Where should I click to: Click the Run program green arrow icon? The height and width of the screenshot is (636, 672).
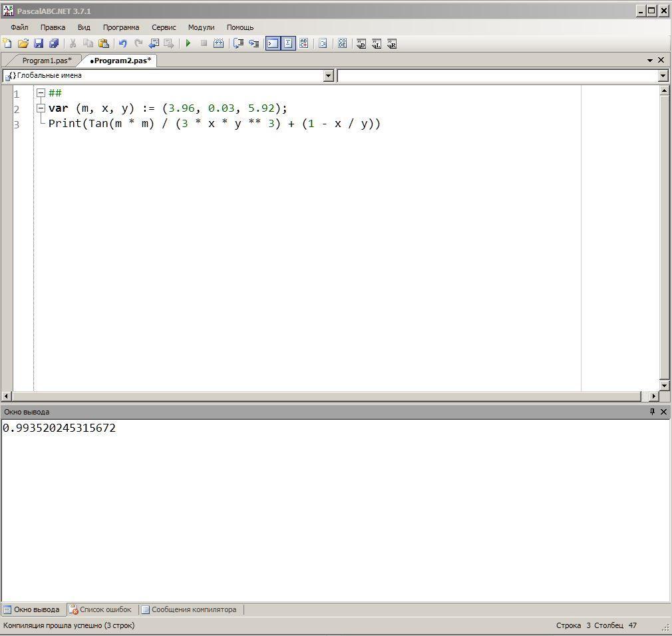click(x=188, y=44)
